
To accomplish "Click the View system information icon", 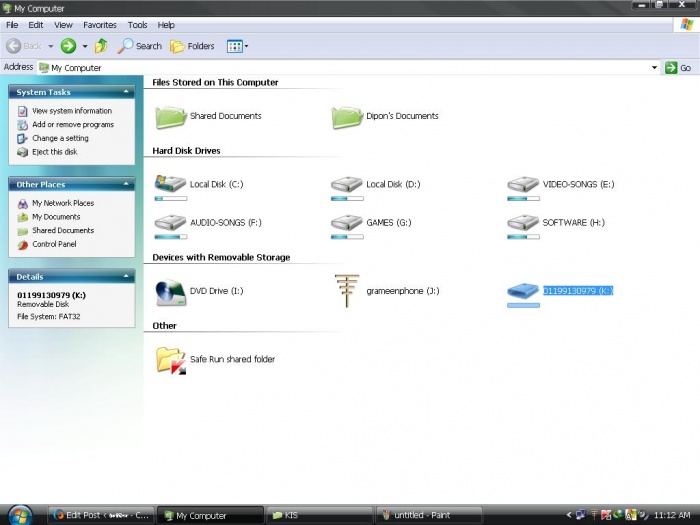I will (x=22, y=111).
